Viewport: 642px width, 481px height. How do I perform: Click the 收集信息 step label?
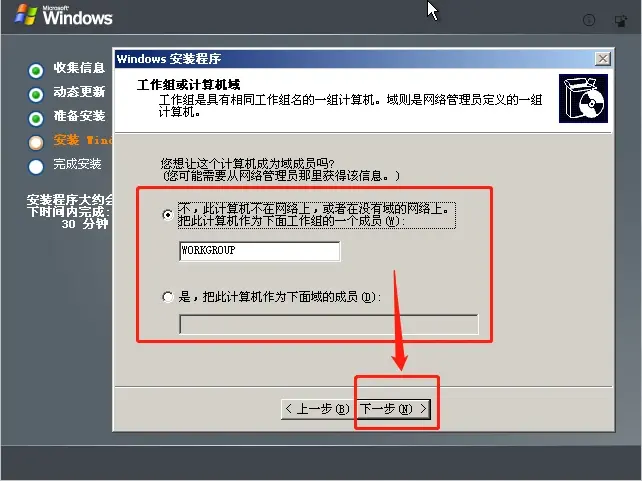(x=79, y=68)
